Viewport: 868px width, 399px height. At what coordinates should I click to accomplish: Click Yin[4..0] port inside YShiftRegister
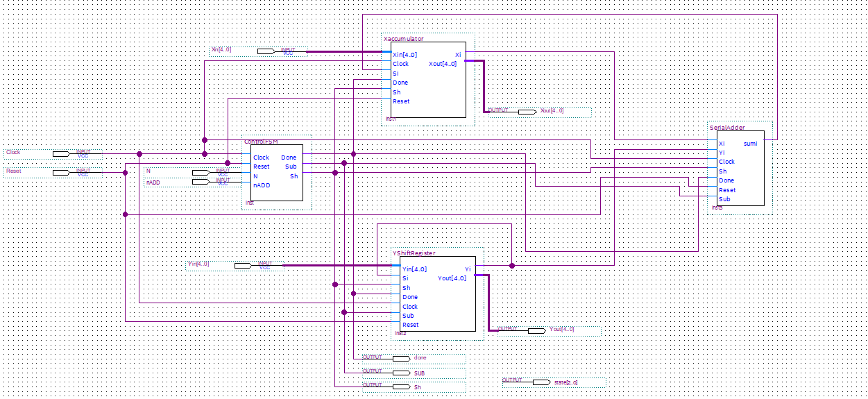pos(414,269)
